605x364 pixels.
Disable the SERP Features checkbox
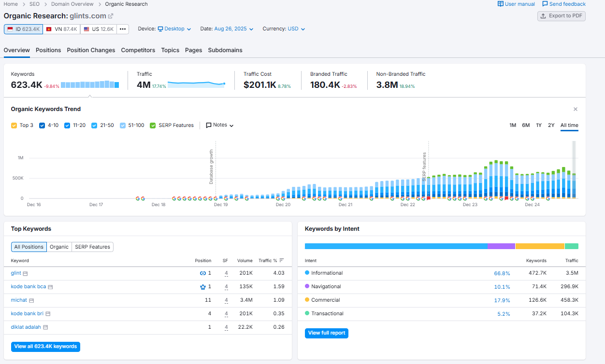click(x=153, y=125)
